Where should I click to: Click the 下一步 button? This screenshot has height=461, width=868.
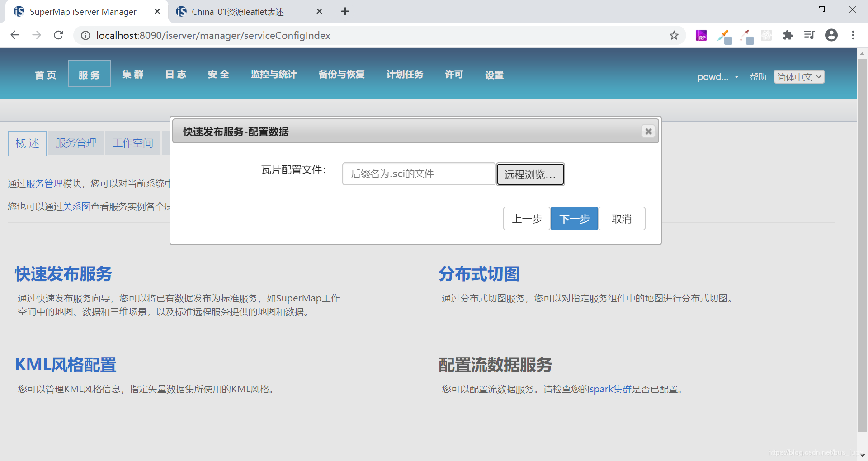click(574, 219)
